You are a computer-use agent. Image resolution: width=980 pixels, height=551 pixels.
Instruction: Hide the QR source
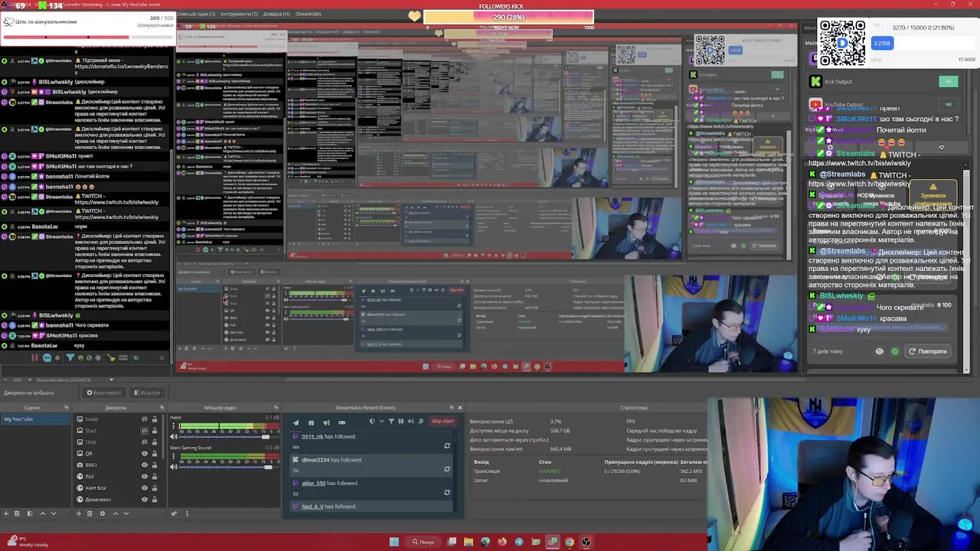[145, 454]
